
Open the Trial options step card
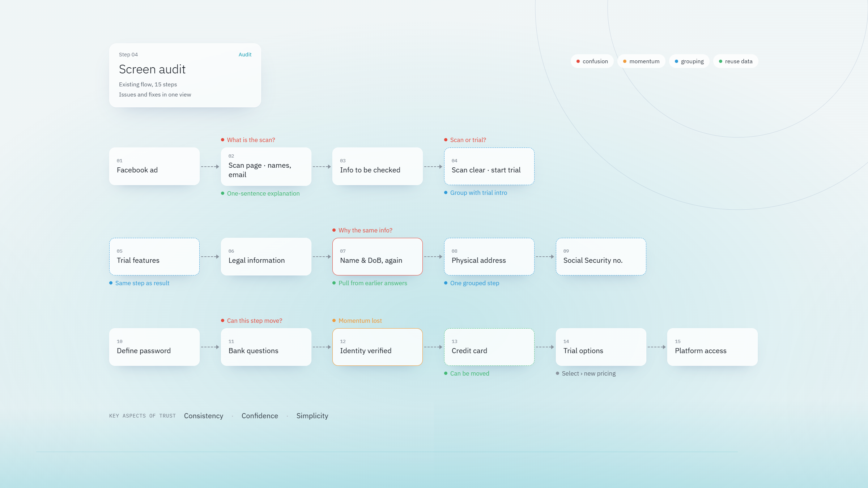coord(601,347)
